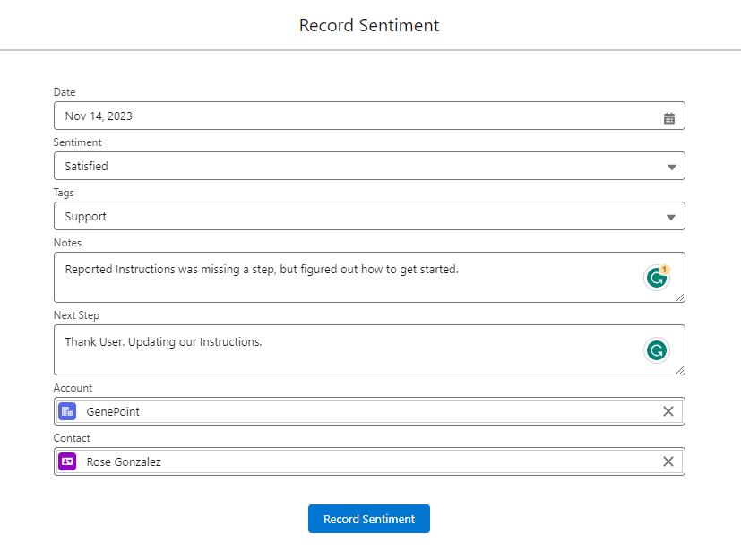
Task: Click the GenePoint text in Account field
Action: click(x=113, y=411)
